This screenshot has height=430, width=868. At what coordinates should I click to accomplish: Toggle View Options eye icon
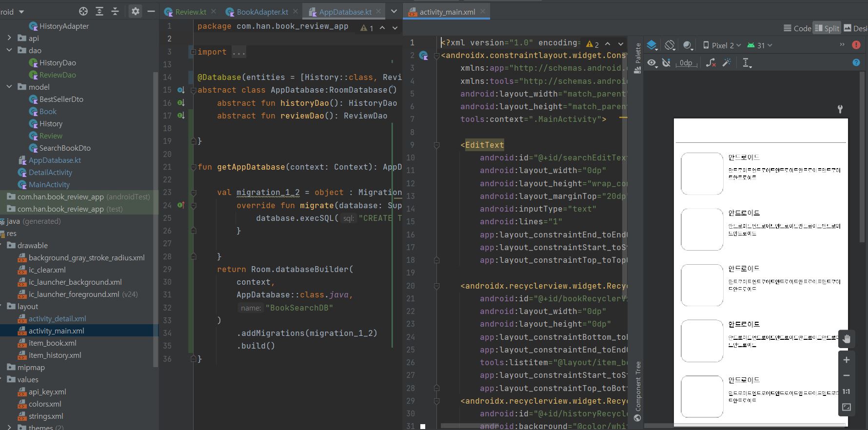652,62
